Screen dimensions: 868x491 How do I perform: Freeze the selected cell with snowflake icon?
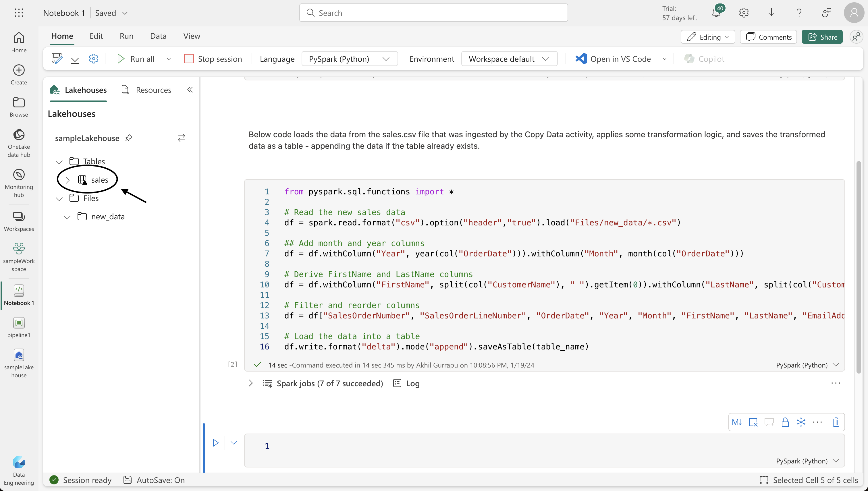[x=801, y=422]
